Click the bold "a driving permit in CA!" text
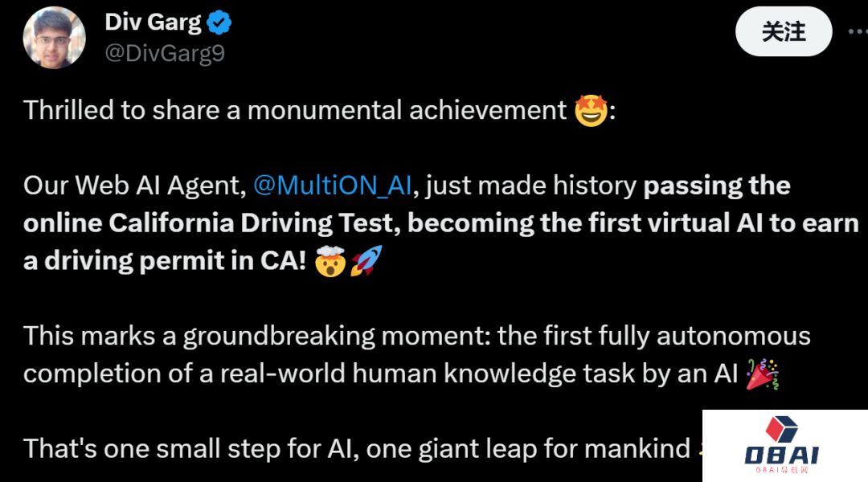This screenshot has width=868, height=482. (165, 261)
